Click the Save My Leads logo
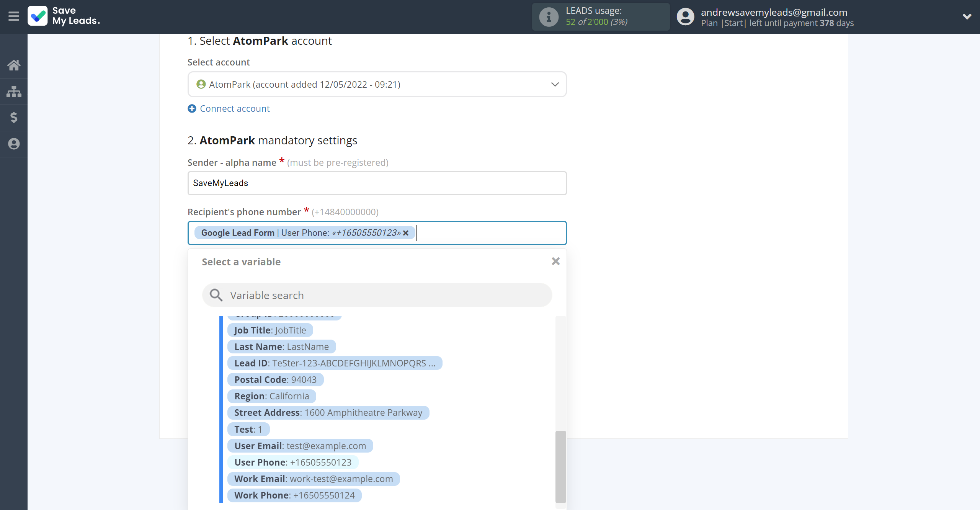 [64, 16]
